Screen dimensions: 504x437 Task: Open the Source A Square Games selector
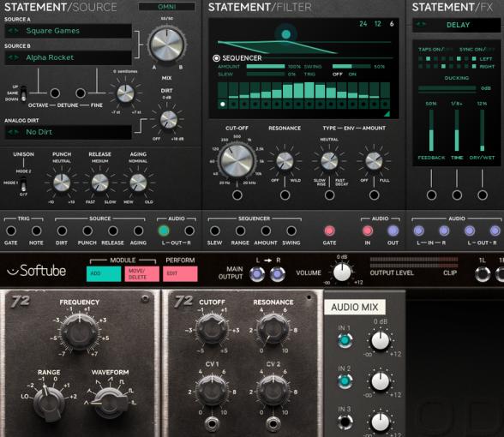[69, 31]
